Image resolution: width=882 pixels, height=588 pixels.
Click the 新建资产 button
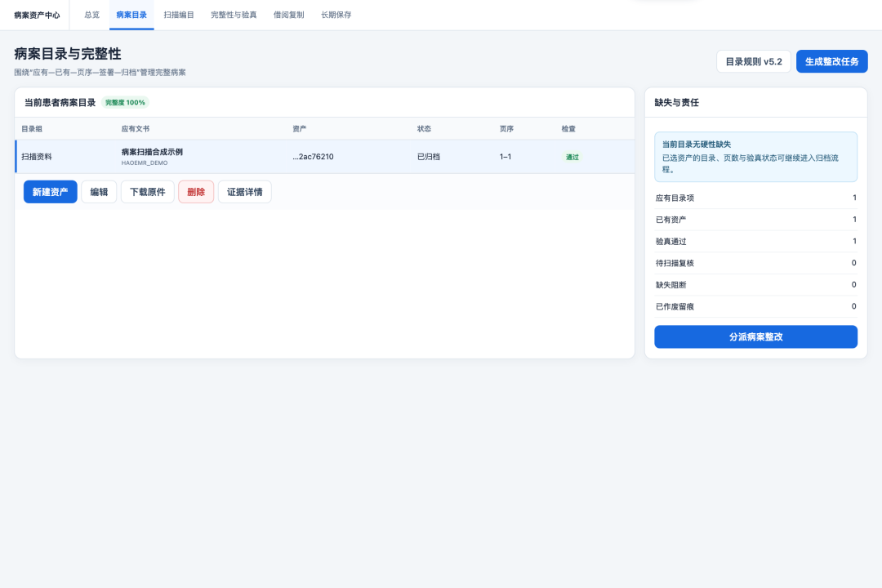tap(50, 192)
